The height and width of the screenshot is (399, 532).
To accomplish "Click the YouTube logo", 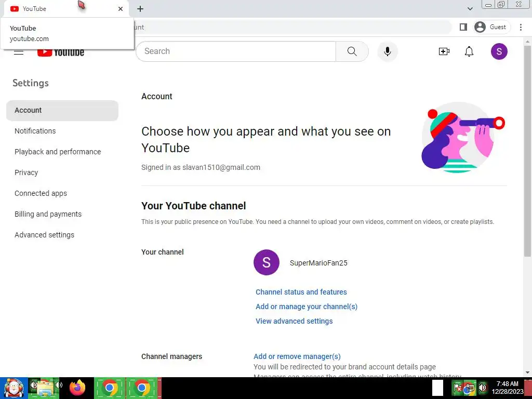I will click(61, 52).
